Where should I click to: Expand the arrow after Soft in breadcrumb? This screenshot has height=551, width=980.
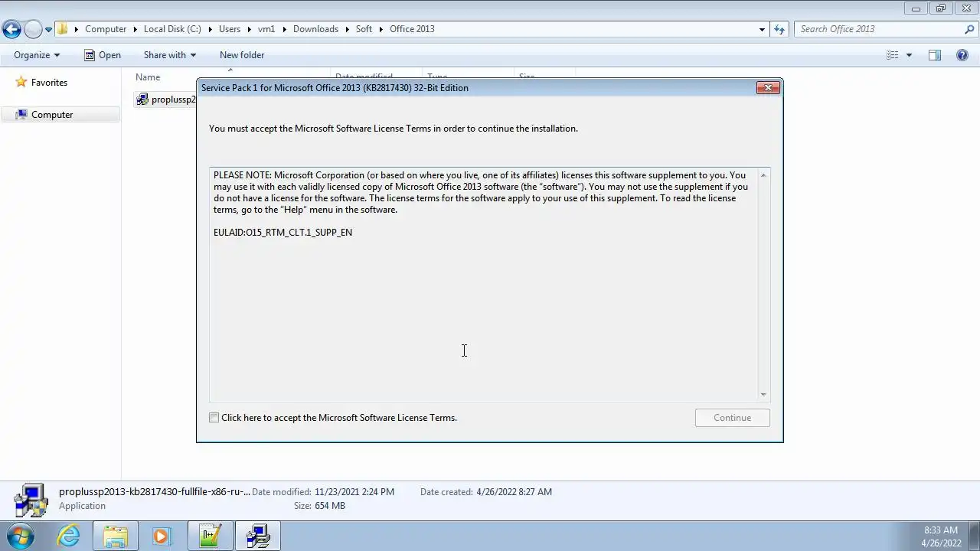(x=381, y=29)
